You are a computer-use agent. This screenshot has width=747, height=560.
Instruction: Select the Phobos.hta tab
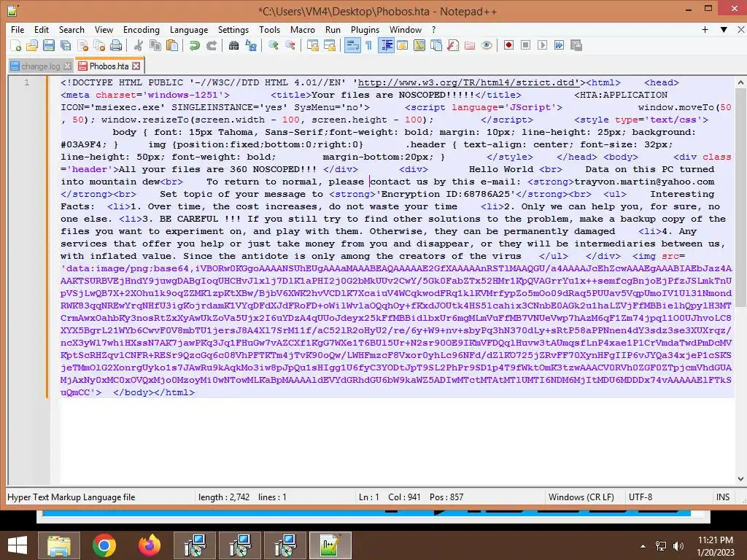[x=109, y=66]
